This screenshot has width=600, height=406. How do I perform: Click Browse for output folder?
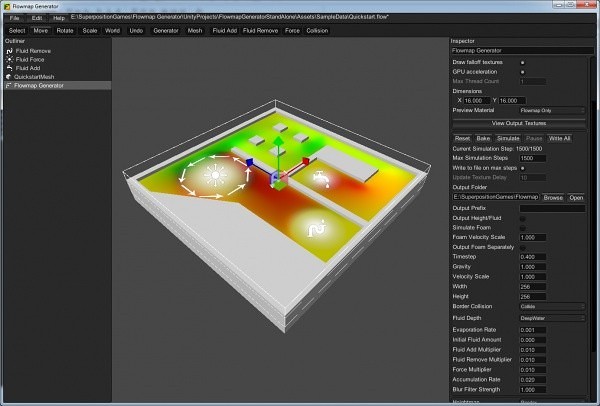click(x=553, y=198)
